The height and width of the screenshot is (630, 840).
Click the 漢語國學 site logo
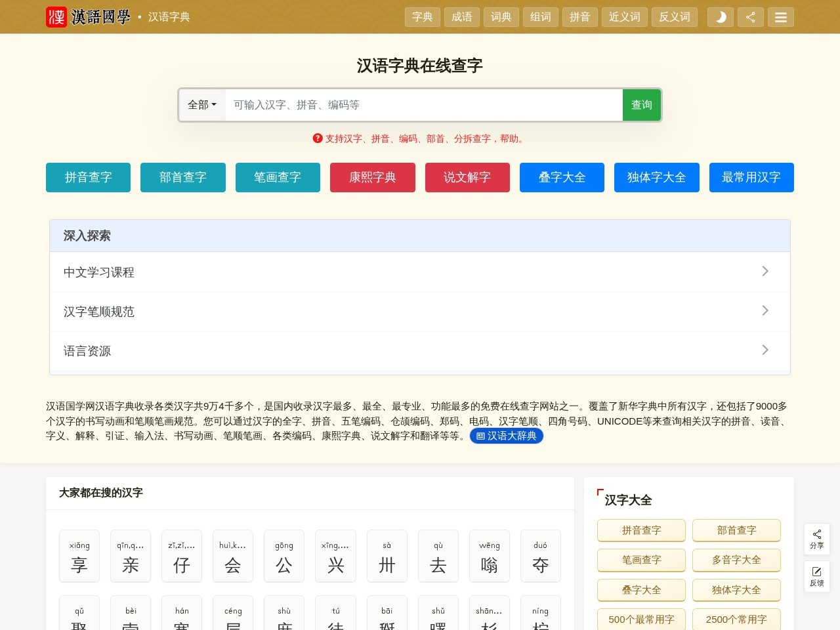[88, 17]
